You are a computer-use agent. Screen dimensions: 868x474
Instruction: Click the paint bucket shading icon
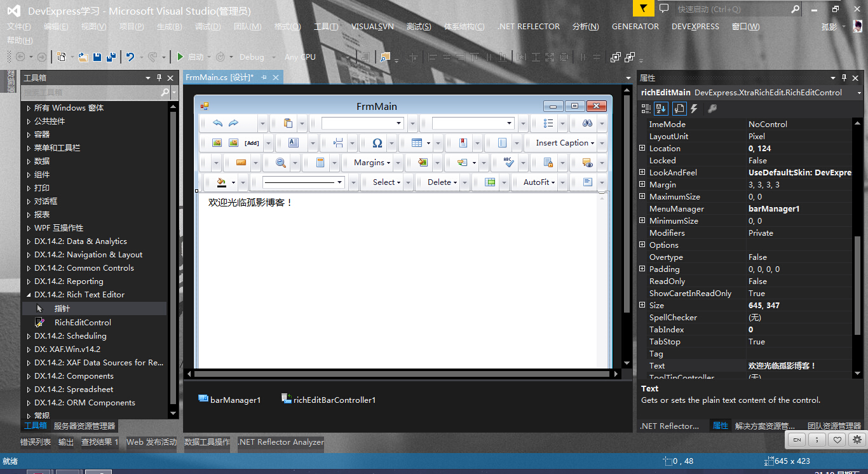pos(221,182)
